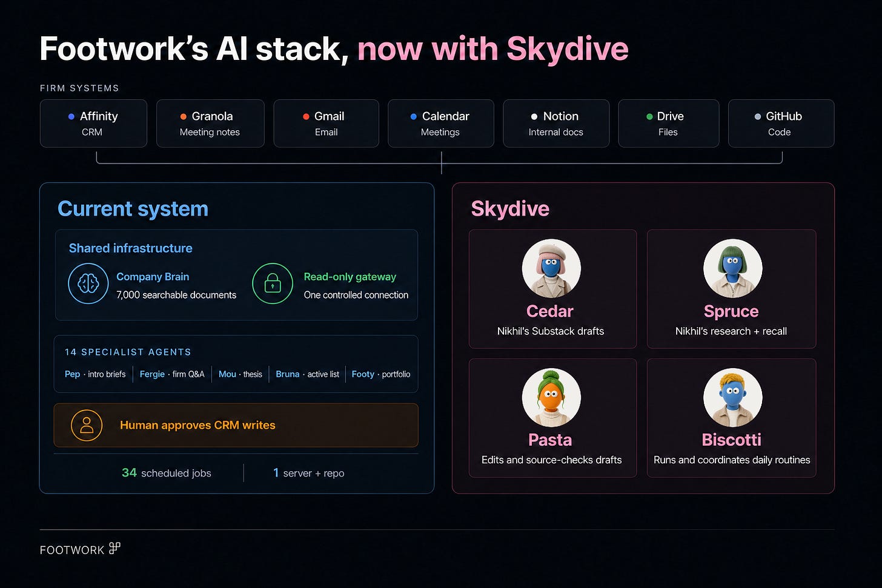This screenshot has height=588, width=882.
Task: Click the Mou agent name
Action: tap(227, 374)
